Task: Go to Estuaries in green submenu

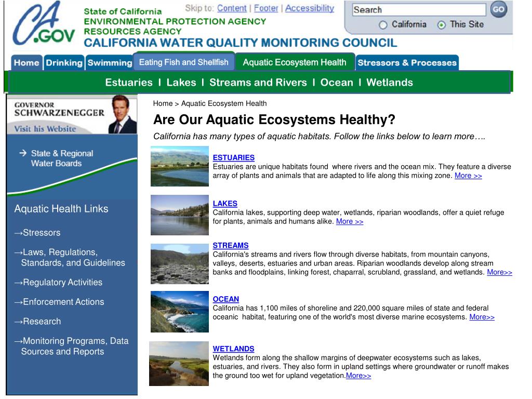Action: pyautogui.click(x=129, y=83)
